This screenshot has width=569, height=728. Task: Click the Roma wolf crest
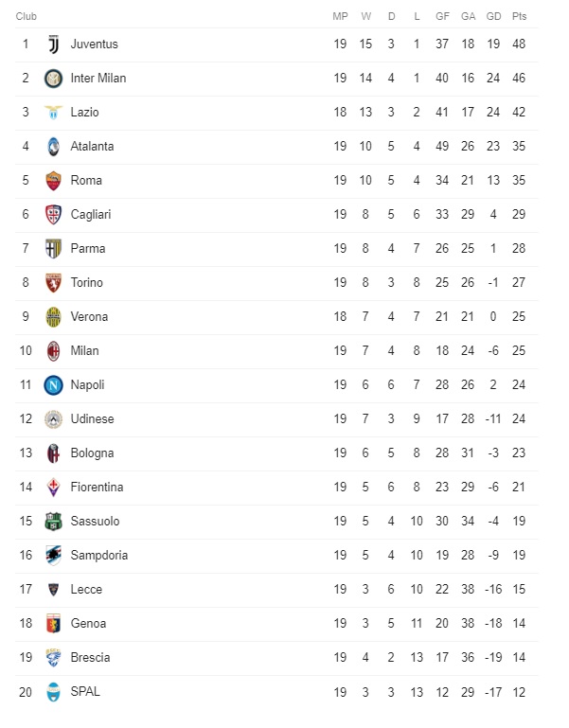(53, 181)
